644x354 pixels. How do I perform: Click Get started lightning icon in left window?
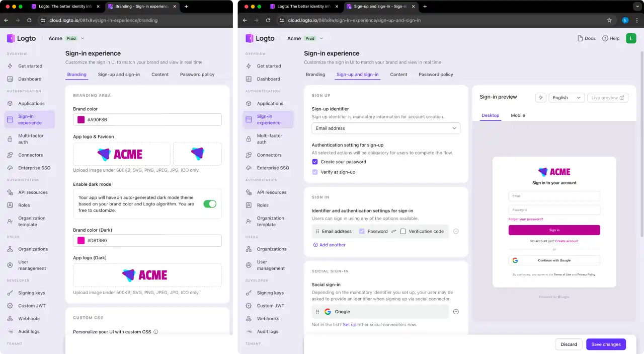[10, 66]
